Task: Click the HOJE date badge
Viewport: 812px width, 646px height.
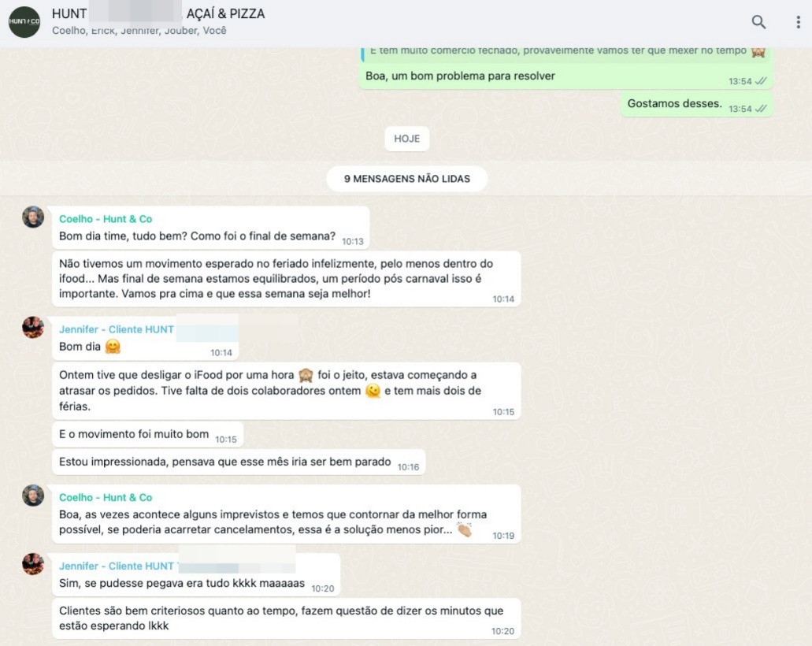Action: (x=406, y=139)
